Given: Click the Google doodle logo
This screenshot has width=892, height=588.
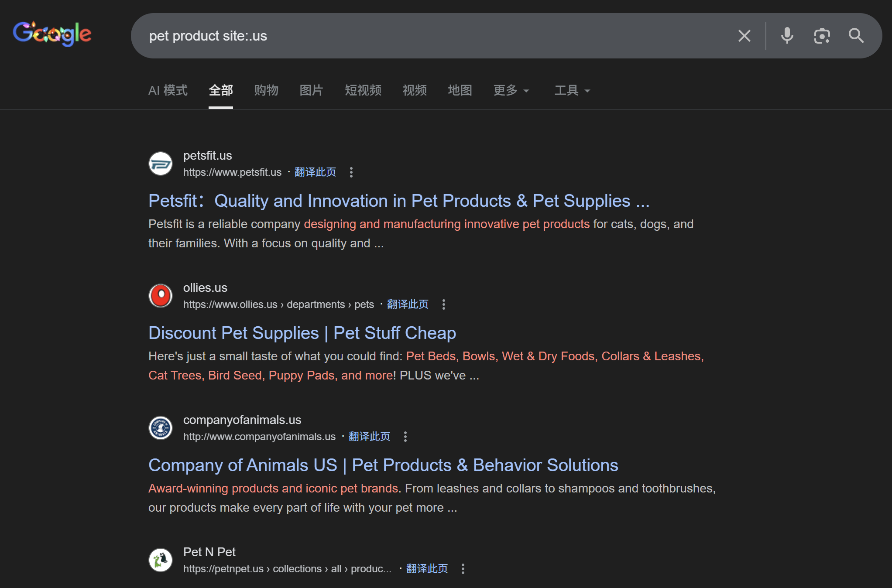Looking at the screenshot, I should point(52,34).
